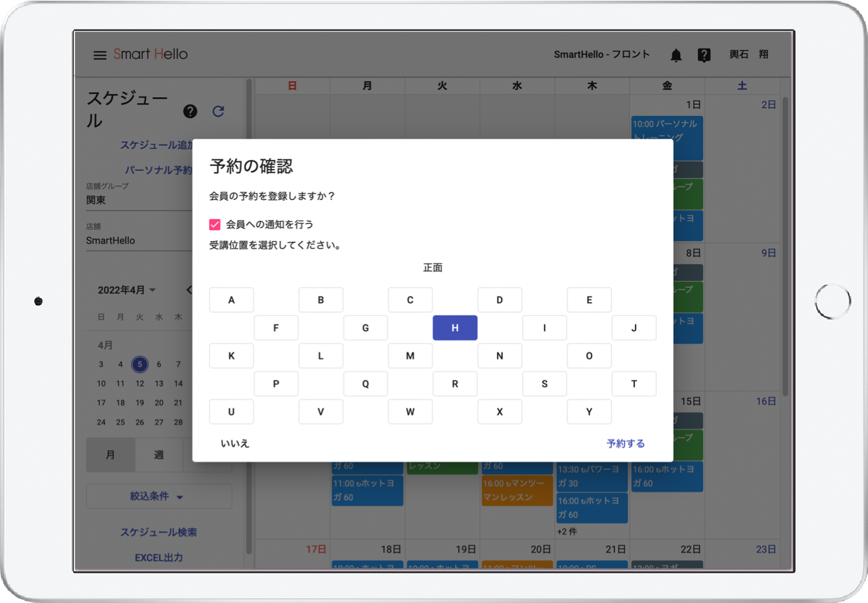Select seat F
The image size is (868, 603).
(276, 328)
